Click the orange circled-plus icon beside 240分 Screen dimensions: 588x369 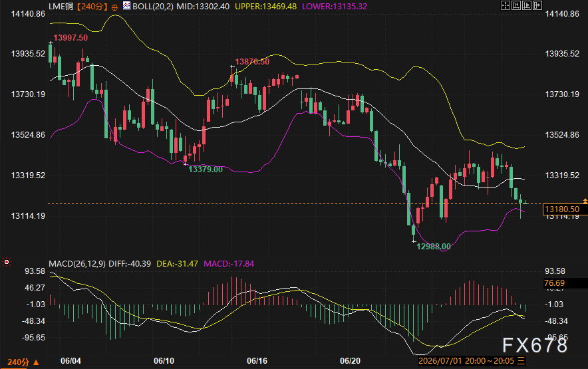pyautogui.click(x=114, y=7)
